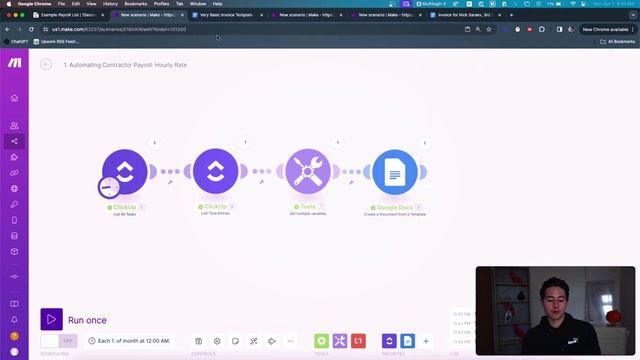Click the Save scenario icon in controls
The width and height of the screenshot is (640, 360).
199,341
